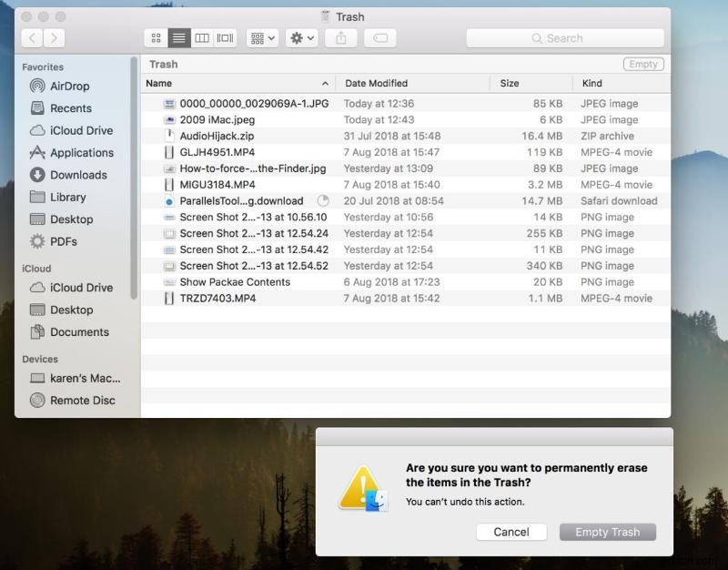728x570 pixels.
Task: Cancel the permanent erase dialog
Action: [x=511, y=532]
